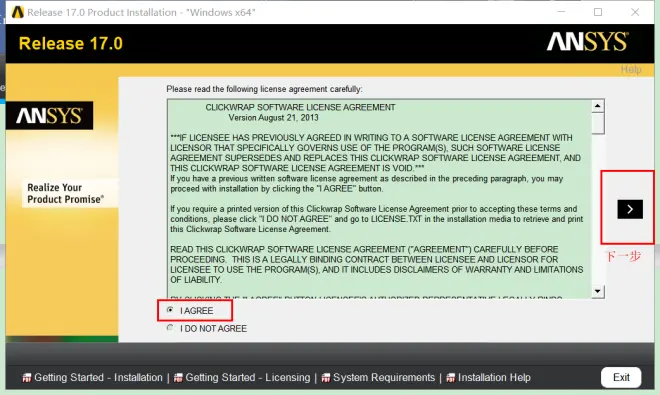Click inside the license agreement text box
This screenshot has height=395, width=660.
tap(379, 199)
